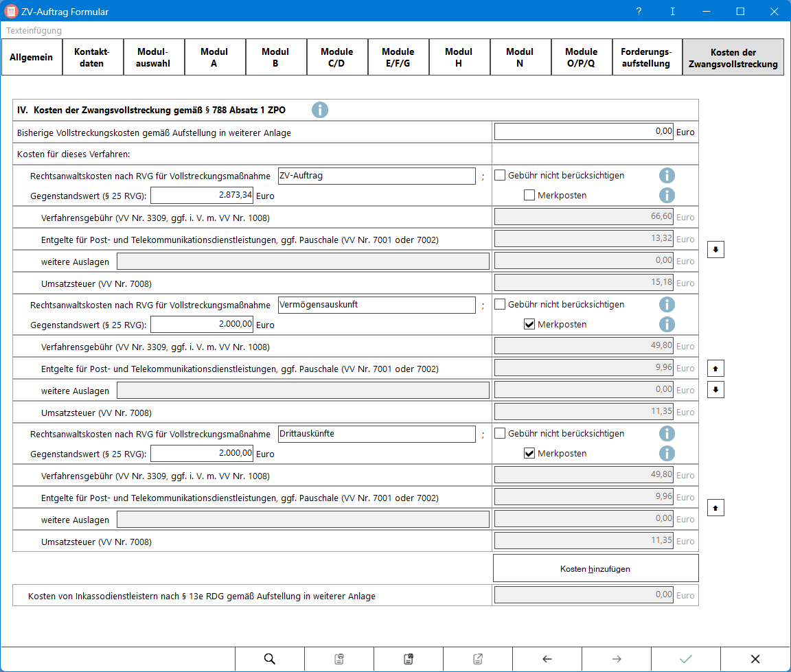
Task: Edit Gegenstandswert 2.873,34 field
Action: click(202, 195)
